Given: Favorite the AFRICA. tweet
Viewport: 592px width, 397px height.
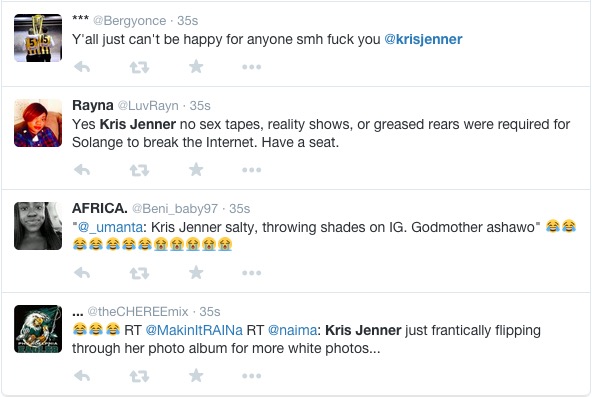Looking at the screenshot, I should pyautogui.click(x=196, y=272).
